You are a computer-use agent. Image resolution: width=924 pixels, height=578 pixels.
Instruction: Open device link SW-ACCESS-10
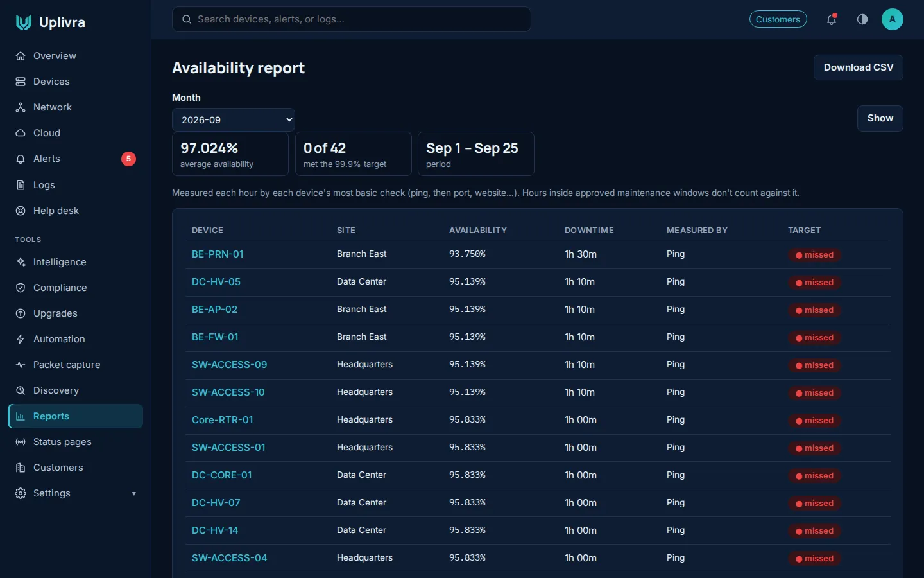click(x=228, y=392)
